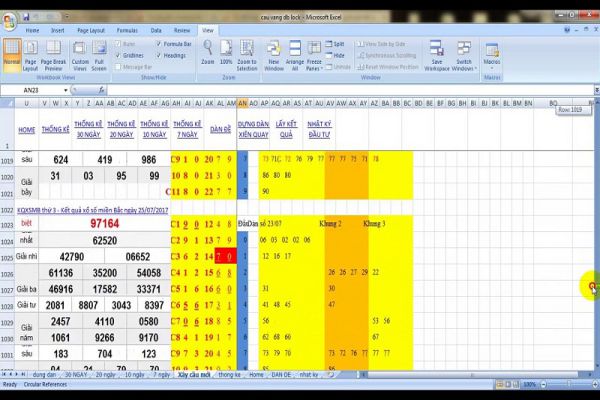The height and width of the screenshot is (400, 600).
Task: Expand the Name Box dropdown
Action: click(x=65, y=90)
